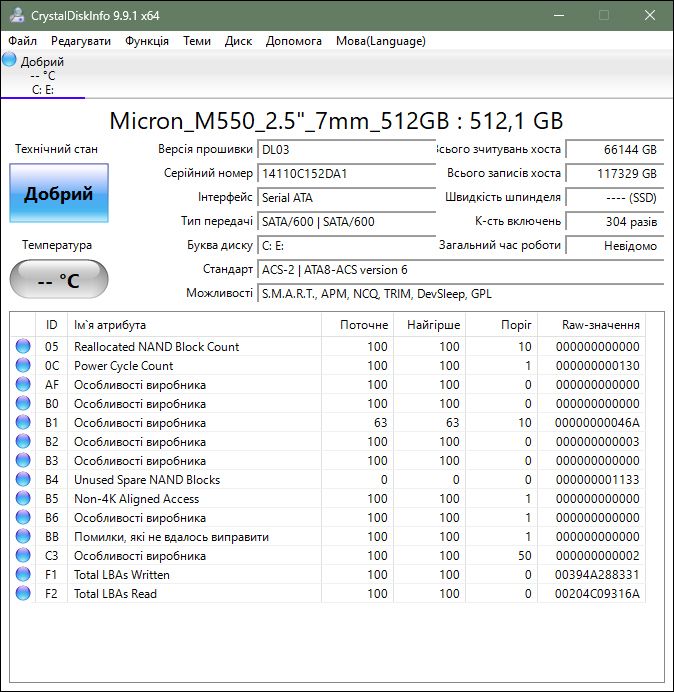This screenshot has width=674, height=692.
Task: Click the CrystalDiskInfo app icon in title bar
Action: pos(17,15)
